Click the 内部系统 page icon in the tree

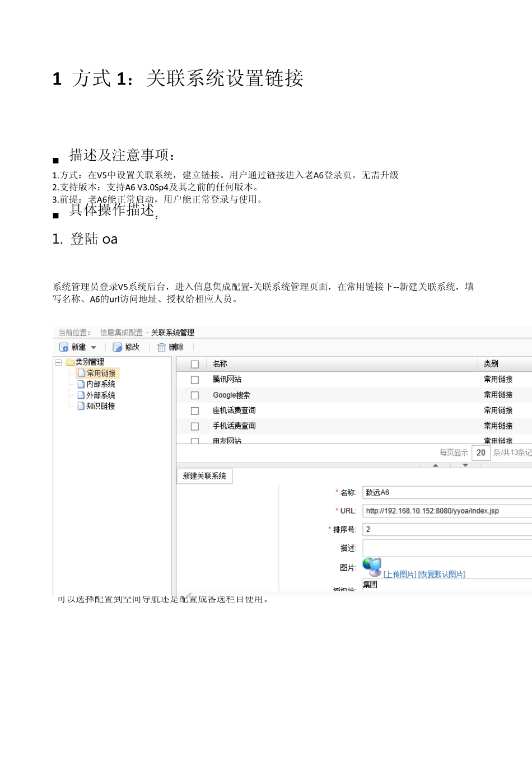81,384
